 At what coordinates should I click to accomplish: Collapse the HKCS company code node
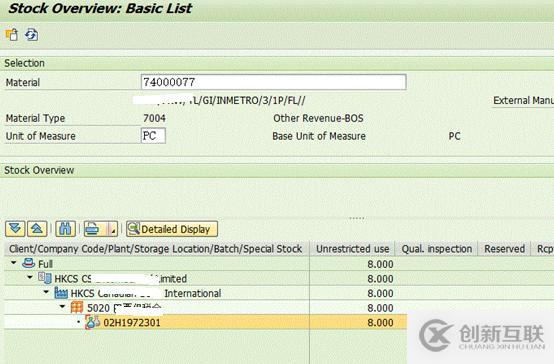click(30, 277)
